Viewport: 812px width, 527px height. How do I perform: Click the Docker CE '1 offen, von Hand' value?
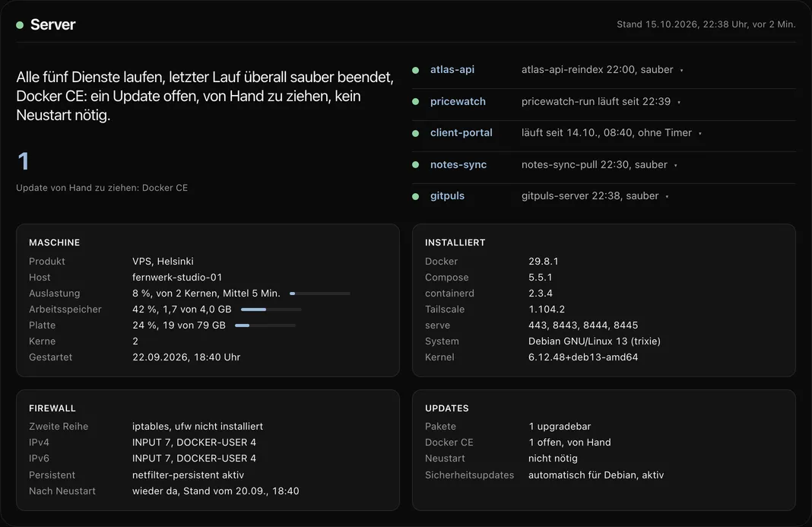tap(569, 442)
